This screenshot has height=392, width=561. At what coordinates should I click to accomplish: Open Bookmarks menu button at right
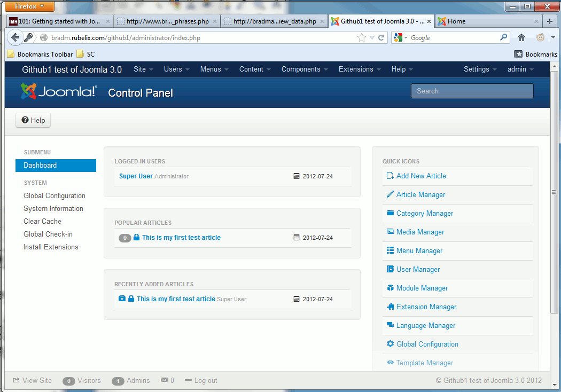535,54
